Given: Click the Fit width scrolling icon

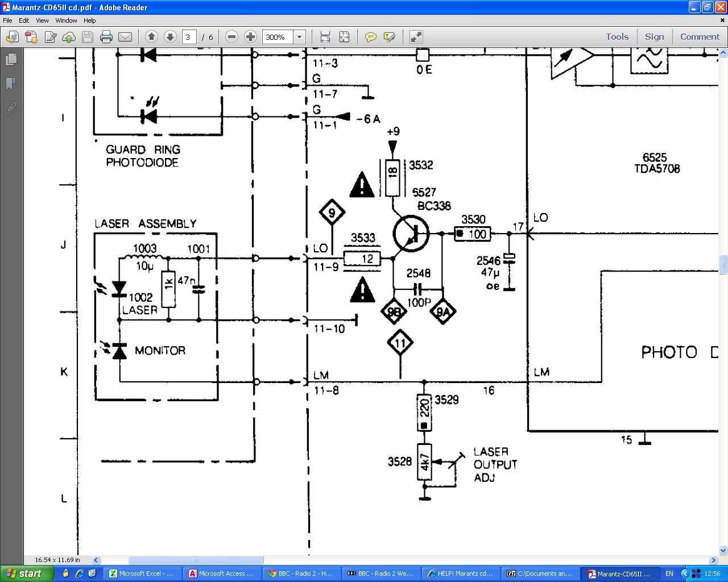Looking at the screenshot, I should (325, 37).
